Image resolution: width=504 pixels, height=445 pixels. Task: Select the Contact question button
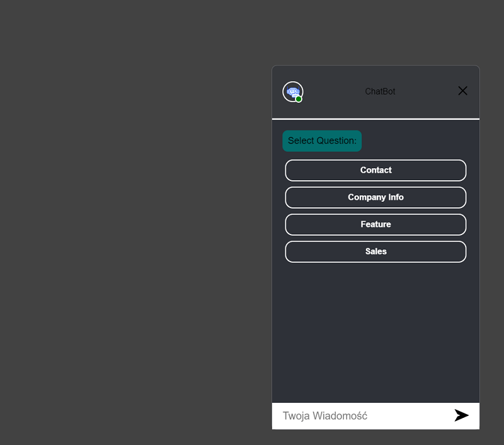point(375,170)
